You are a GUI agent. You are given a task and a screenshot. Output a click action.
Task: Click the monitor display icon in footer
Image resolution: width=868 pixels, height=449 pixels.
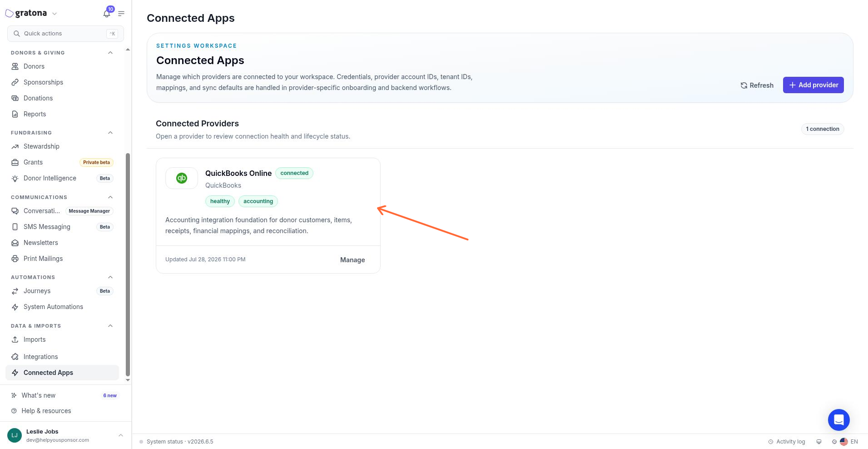pyautogui.click(x=819, y=442)
